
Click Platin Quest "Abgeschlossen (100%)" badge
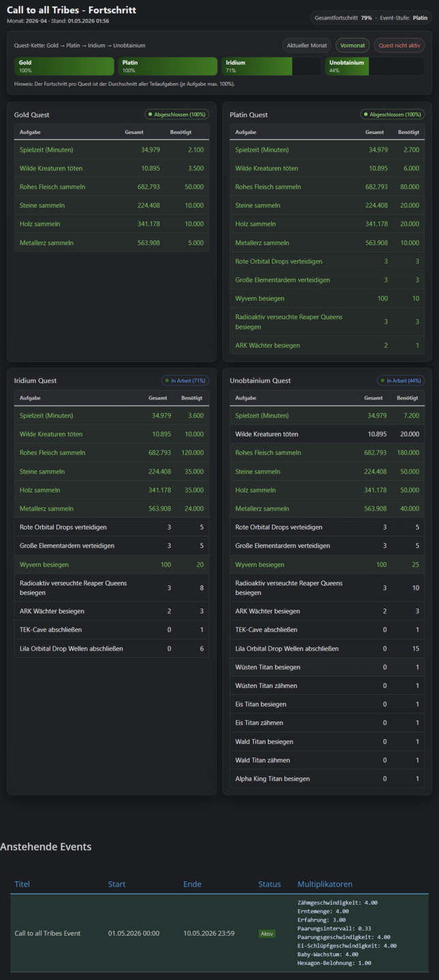tap(392, 114)
